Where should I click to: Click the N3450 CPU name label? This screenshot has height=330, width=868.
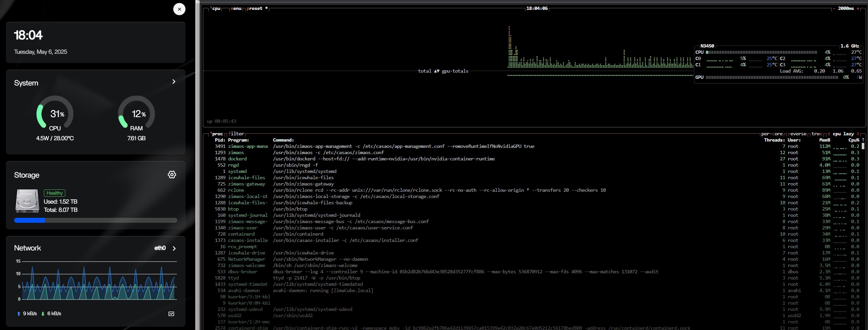coord(707,46)
